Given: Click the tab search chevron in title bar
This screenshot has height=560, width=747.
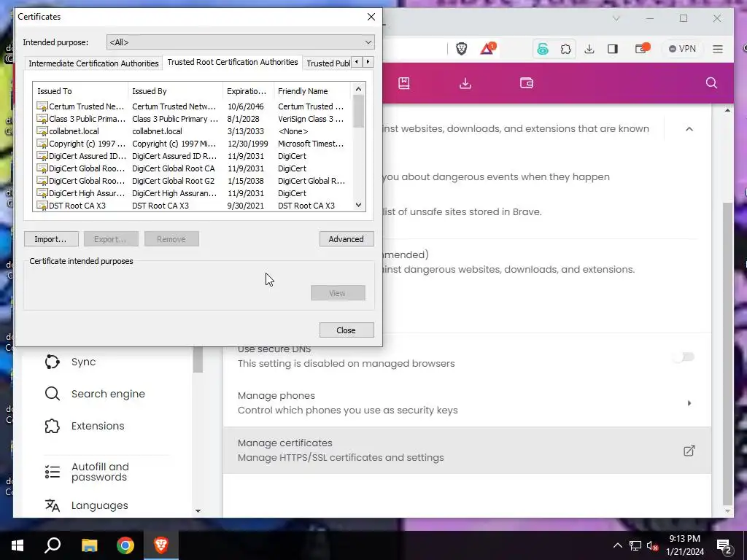Looking at the screenshot, I should (x=616, y=18).
